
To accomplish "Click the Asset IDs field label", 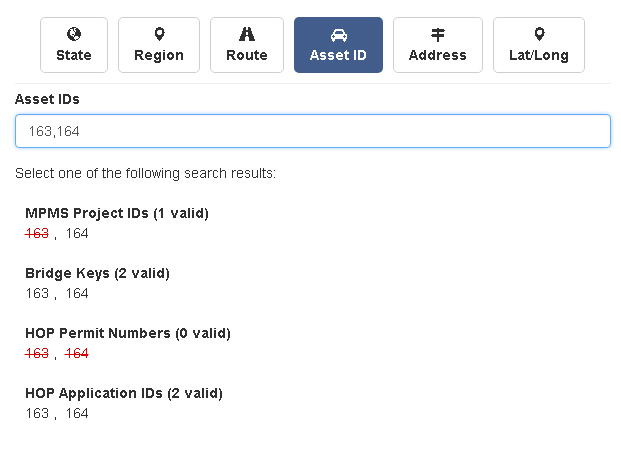I will click(47, 99).
